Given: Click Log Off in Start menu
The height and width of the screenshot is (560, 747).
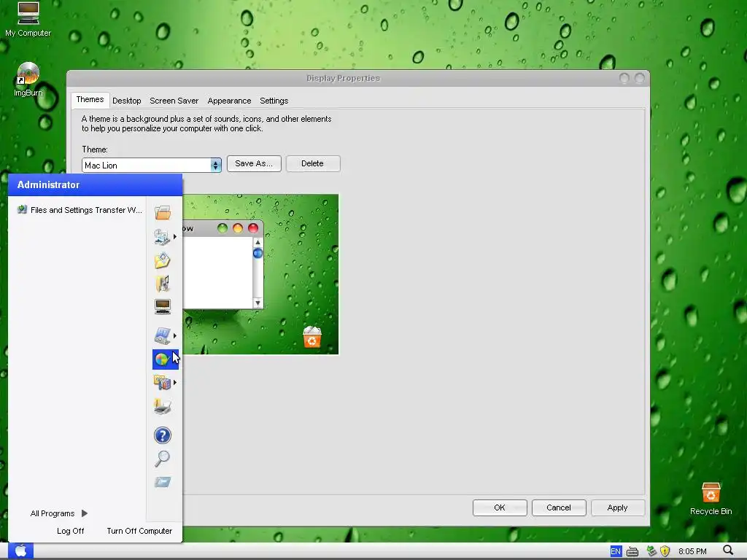Looking at the screenshot, I should click(71, 531).
